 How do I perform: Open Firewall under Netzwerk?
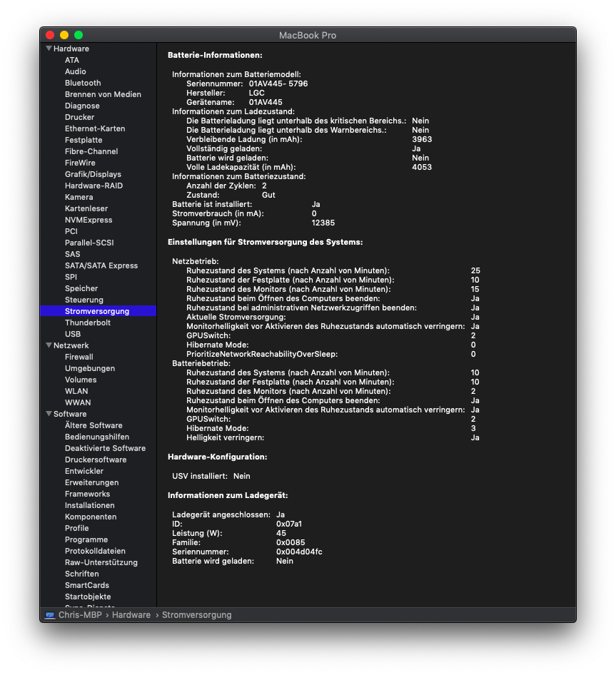point(79,357)
